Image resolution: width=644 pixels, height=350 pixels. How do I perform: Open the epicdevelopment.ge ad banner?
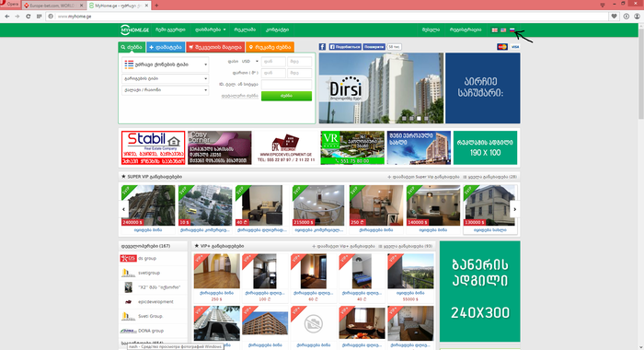[x=286, y=147]
